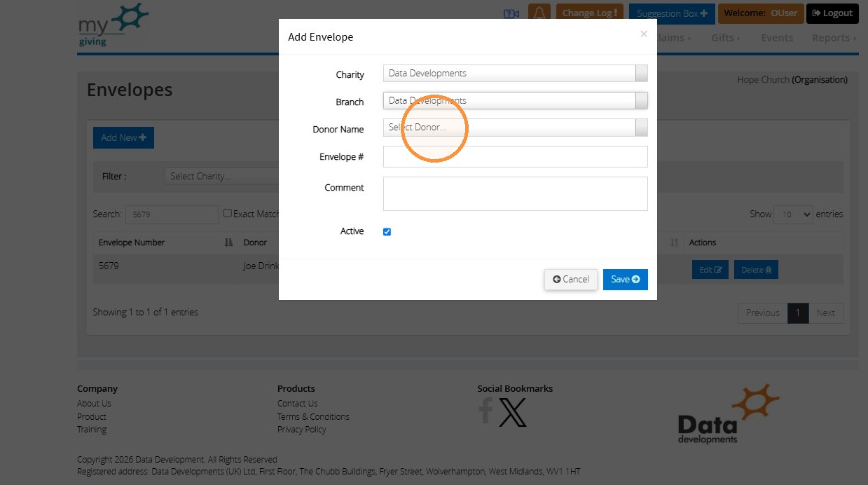Open the About Us footer link
Screen dimensions: 868x485
[x=94, y=403]
